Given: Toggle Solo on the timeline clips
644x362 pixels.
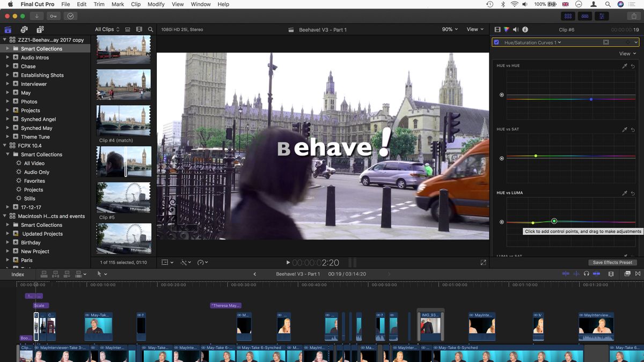Looking at the screenshot, I should (586, 274).
